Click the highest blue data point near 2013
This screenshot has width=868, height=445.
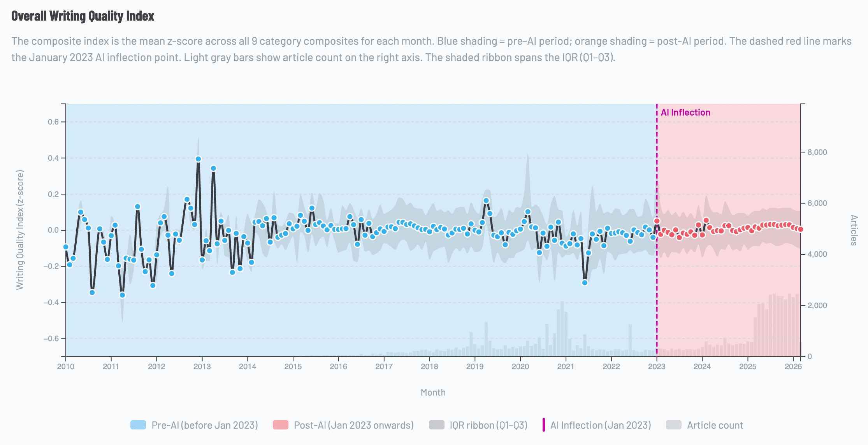pyautogui.click(x=198, y=159)
